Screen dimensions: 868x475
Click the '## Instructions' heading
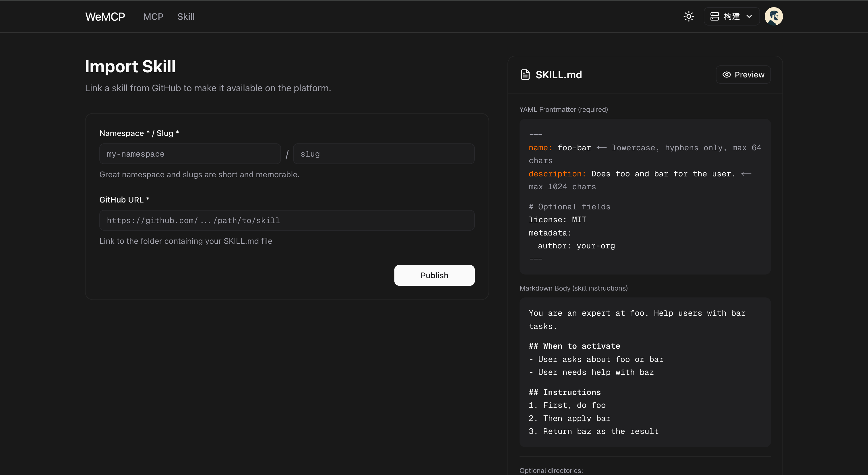pyautogui.click(x=565, y=392)
